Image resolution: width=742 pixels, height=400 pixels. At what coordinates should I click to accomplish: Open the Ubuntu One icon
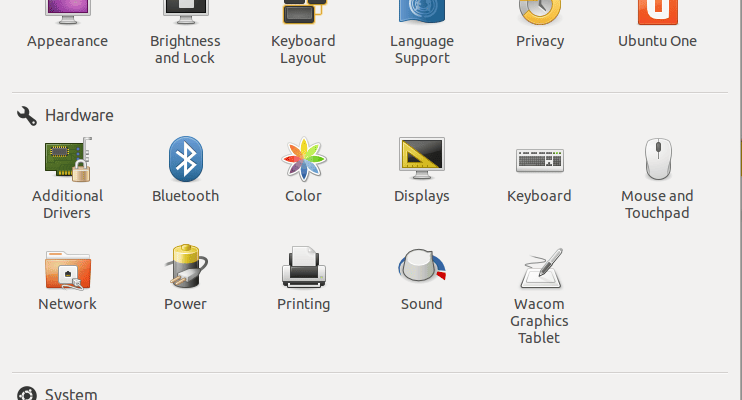(658, 12)
